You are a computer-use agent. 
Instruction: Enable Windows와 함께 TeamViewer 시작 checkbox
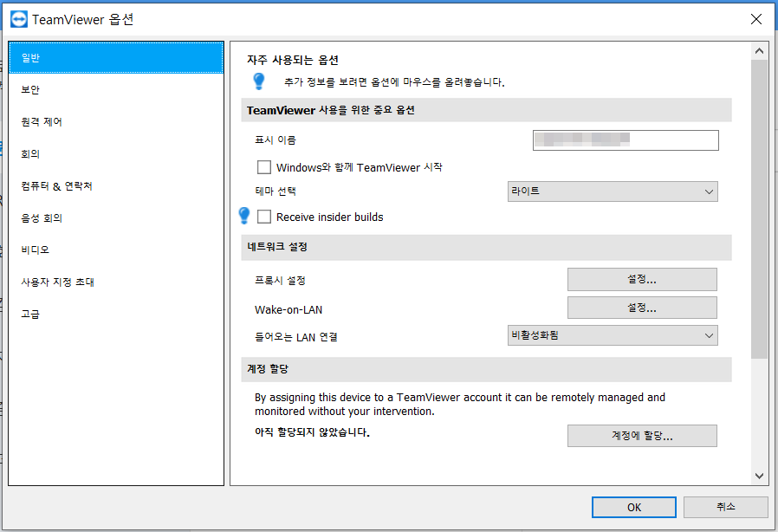coord(264,167)
